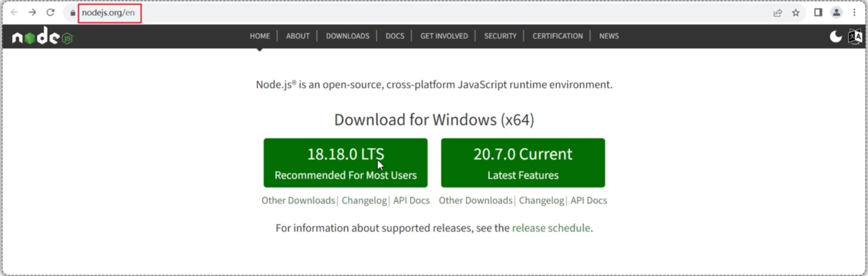Follow the release schedule link
The width and height of the screenshot is (868, 276).
[551, 228]
